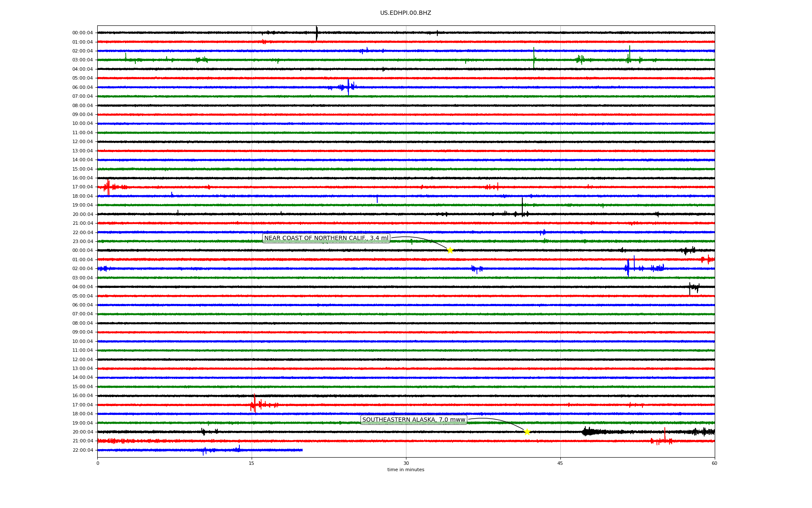Click the 60 tick on the x-axis
This screenshot has height=508, width=812.
[714, 463]
